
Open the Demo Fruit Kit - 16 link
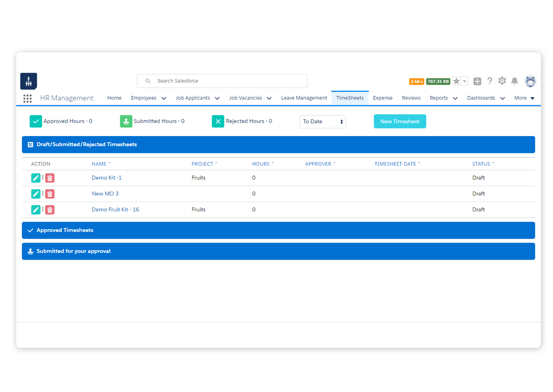[115, 210]
